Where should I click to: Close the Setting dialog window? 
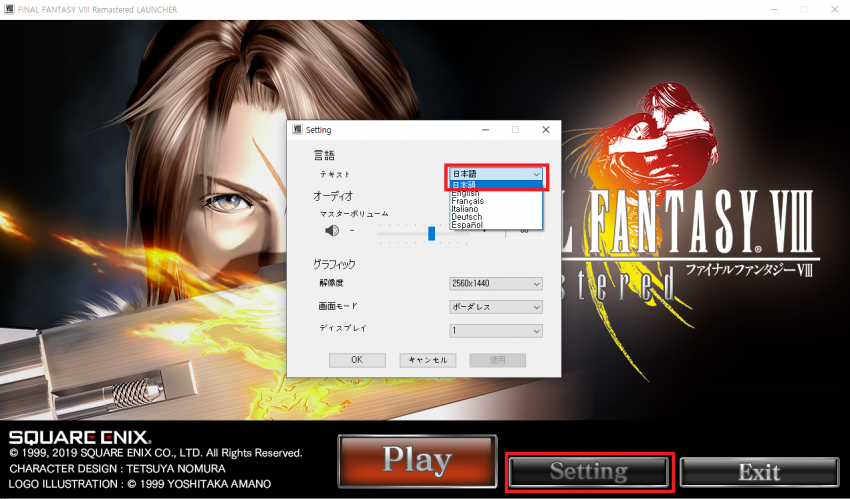pyautogui.click(x=546, y=129)
